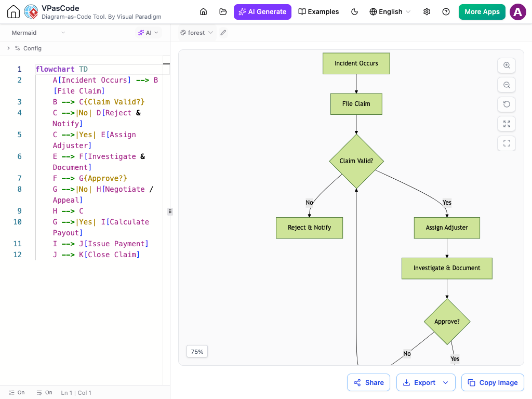Click the palette icon beside forest
532x399 pixels.
[183, 33]
